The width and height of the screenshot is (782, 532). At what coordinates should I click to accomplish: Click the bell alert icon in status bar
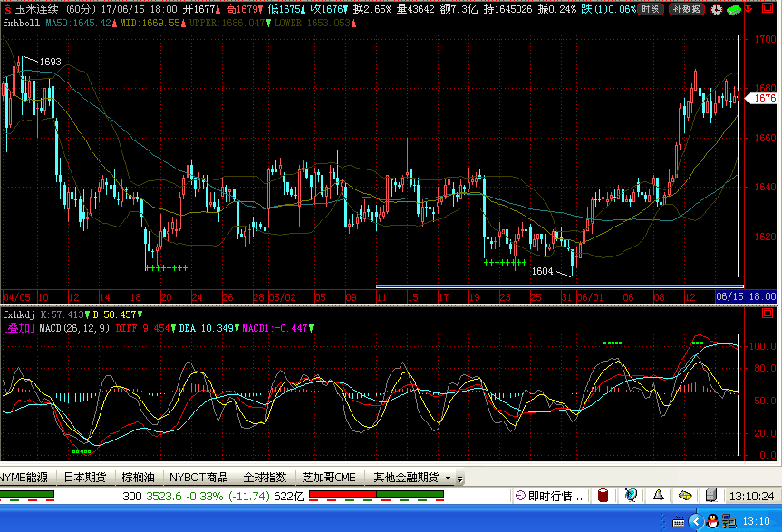658,496
